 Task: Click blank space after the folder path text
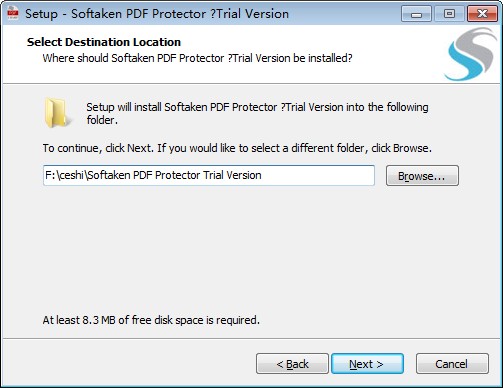coord(317,175)
